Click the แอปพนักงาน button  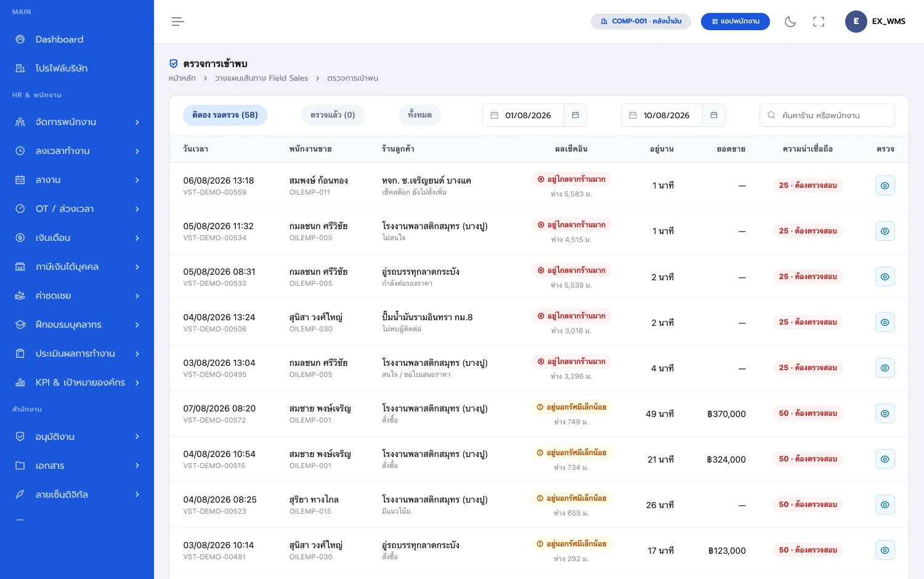click(x=735, y=22)
